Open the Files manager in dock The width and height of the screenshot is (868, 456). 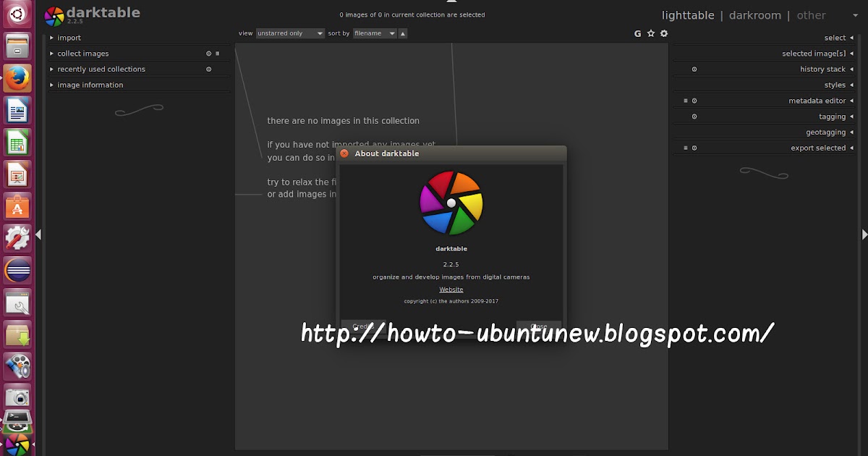[17, 47]
